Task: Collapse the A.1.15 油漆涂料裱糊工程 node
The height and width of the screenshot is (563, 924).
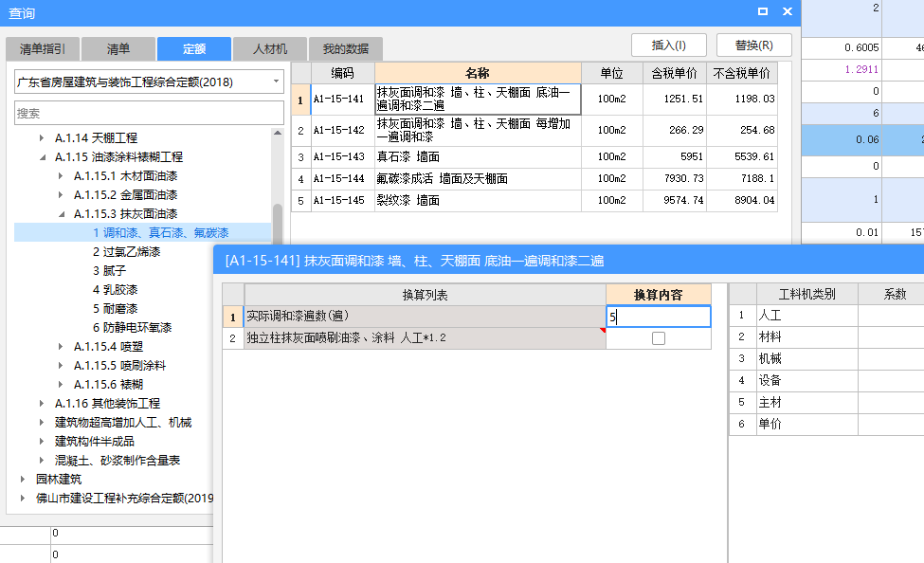Action: pos(42,157)
